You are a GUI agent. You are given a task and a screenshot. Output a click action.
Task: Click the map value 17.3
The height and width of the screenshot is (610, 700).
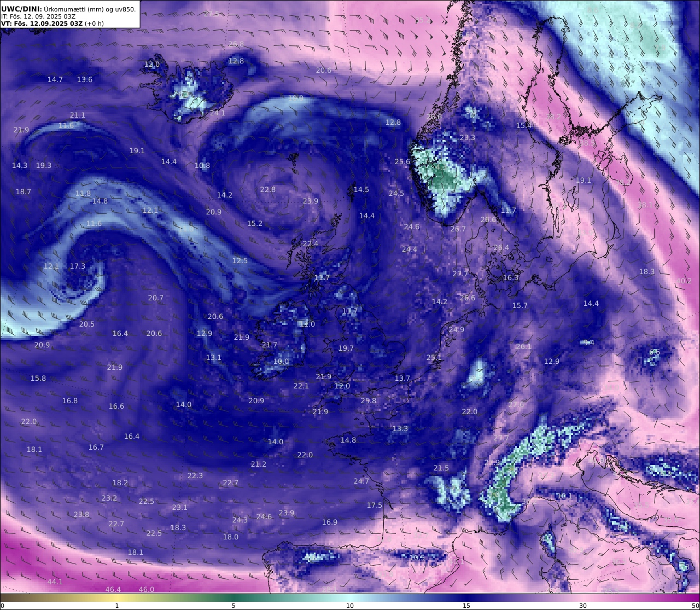(x=78, y=266)
